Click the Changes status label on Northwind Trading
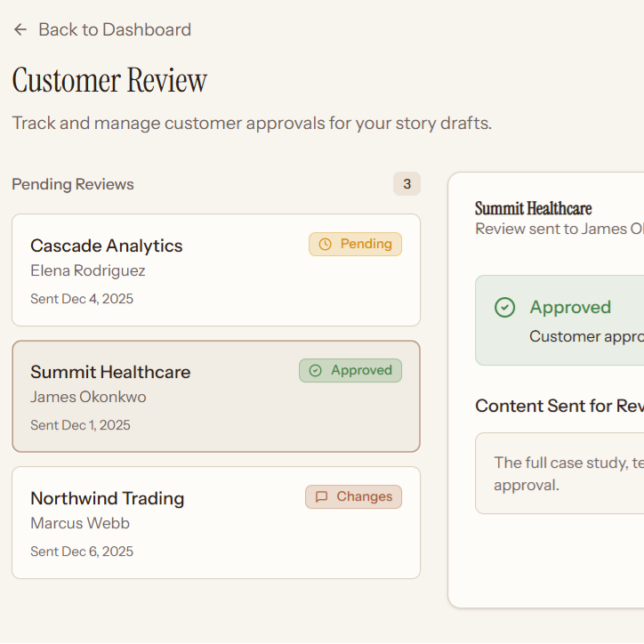Screen dimensions: 644x644 click(x=364, y=497)
